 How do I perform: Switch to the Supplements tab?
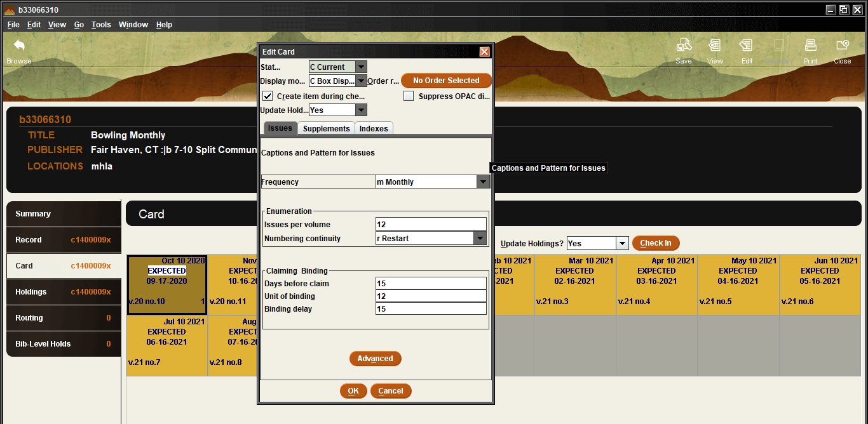tap(326, 128)
